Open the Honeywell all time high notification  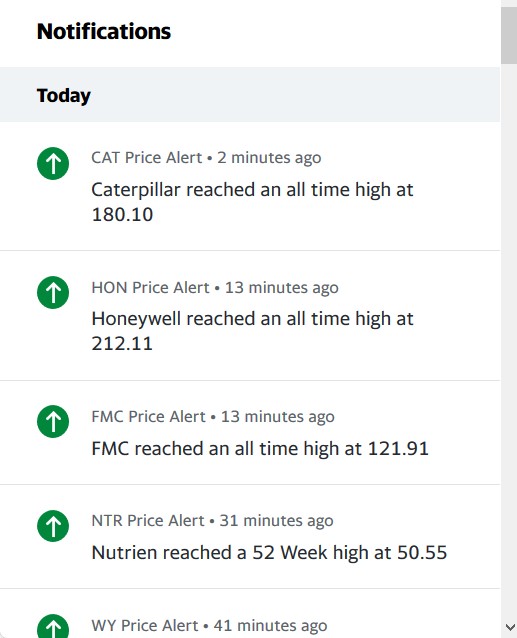tap(250, 316)
